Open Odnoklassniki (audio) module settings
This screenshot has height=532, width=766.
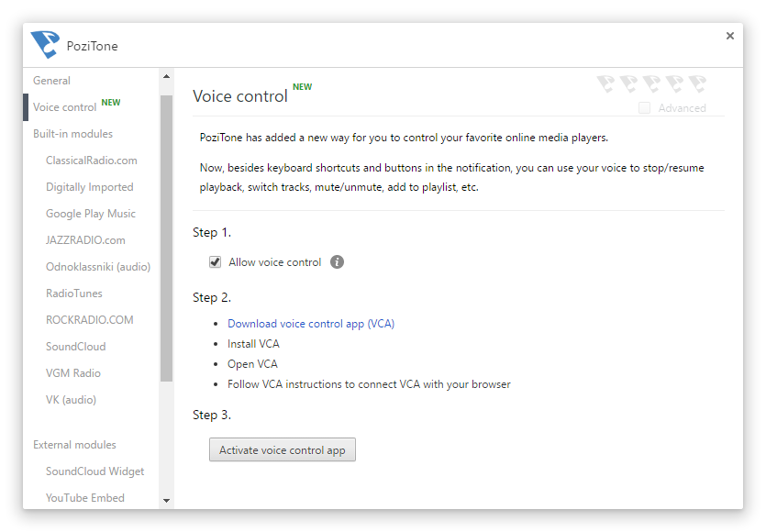click(98, 267)
